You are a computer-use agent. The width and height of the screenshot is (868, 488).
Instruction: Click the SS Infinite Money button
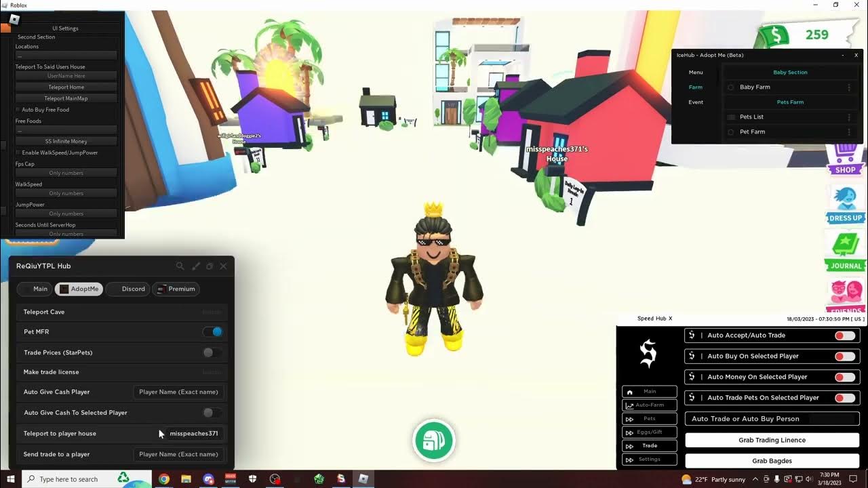(66, 142)
